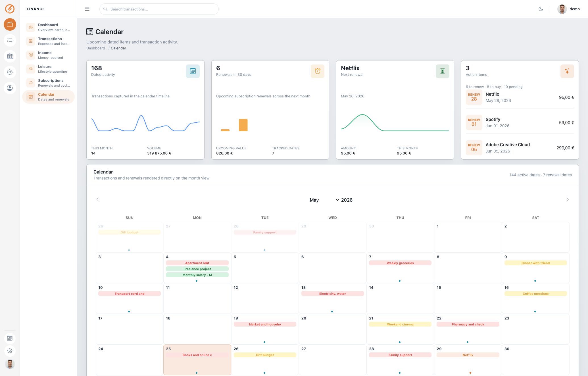Go to next month arrow

[x=568, y=199]
